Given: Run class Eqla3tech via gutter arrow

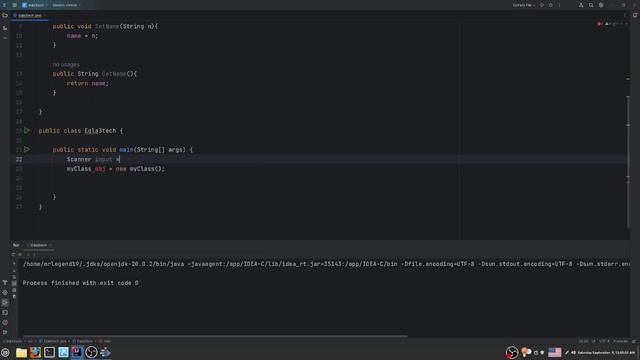Looking at the screenshot, I should click(x=27, y=131).
